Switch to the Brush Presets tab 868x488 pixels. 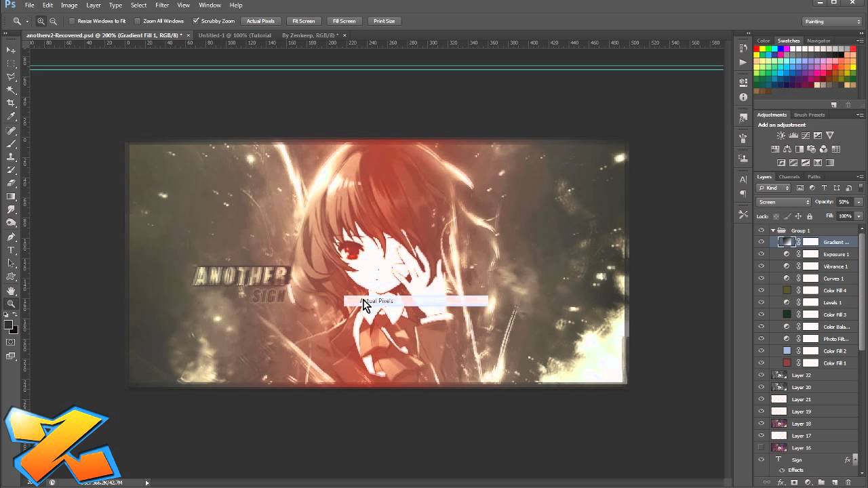809,115
